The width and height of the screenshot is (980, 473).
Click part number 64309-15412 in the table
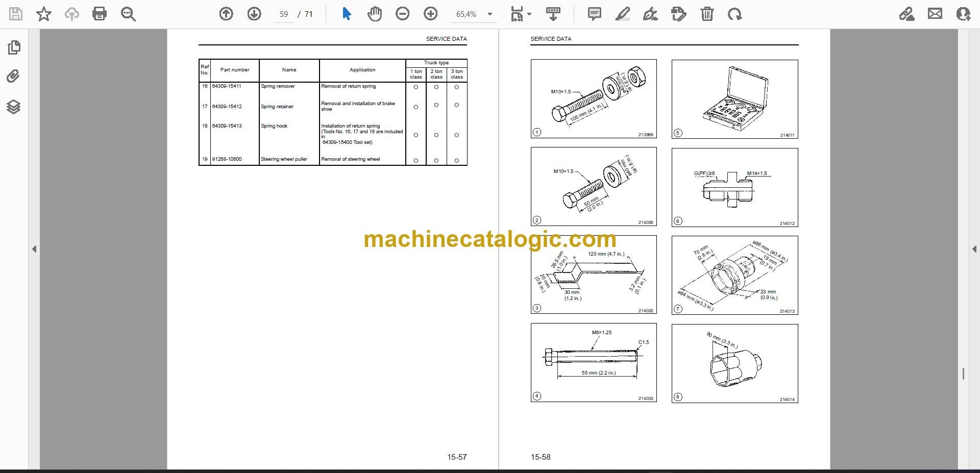coord(227,107)
